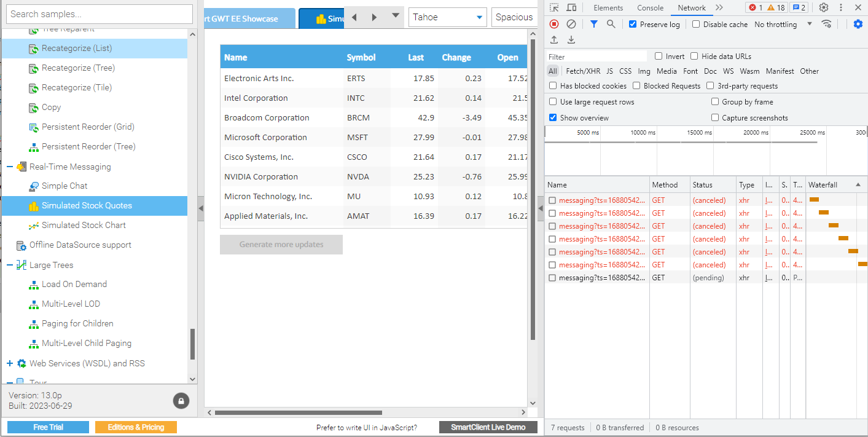Open the network conditions wifi icon
868x437 pixels.
827,24
